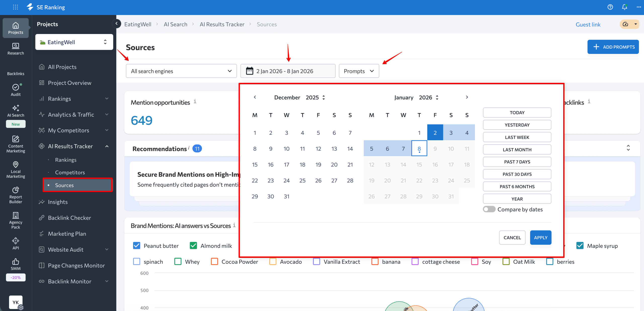644x311 pixels.
Task: Enable the Compare by dates toggle
Action: pyautogui.click(x=489, y=209)
